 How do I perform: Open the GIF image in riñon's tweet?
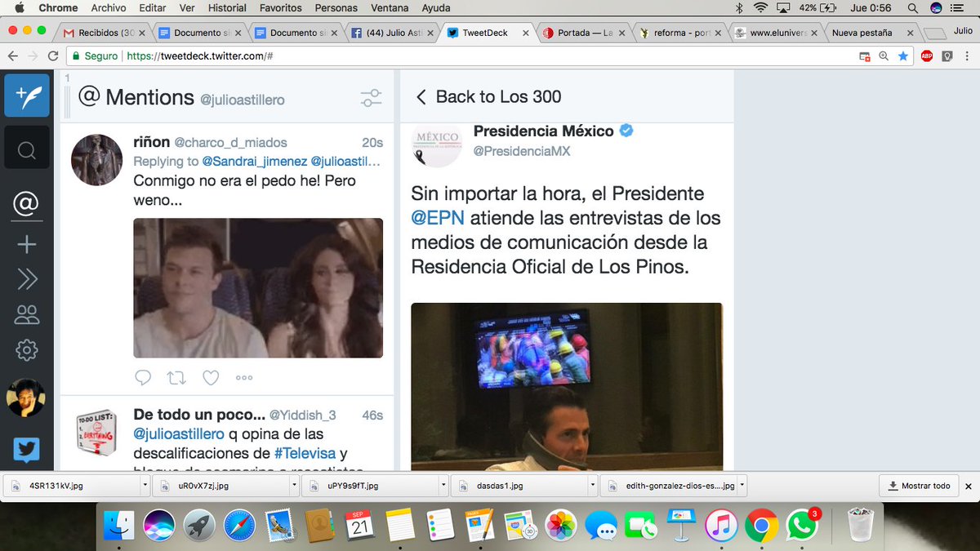coord(258,287)
